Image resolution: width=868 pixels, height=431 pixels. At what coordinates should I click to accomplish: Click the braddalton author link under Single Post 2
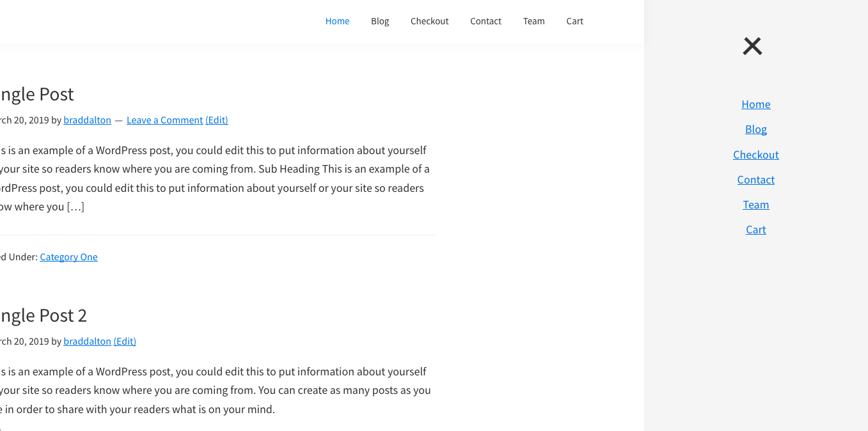[87, 341]
